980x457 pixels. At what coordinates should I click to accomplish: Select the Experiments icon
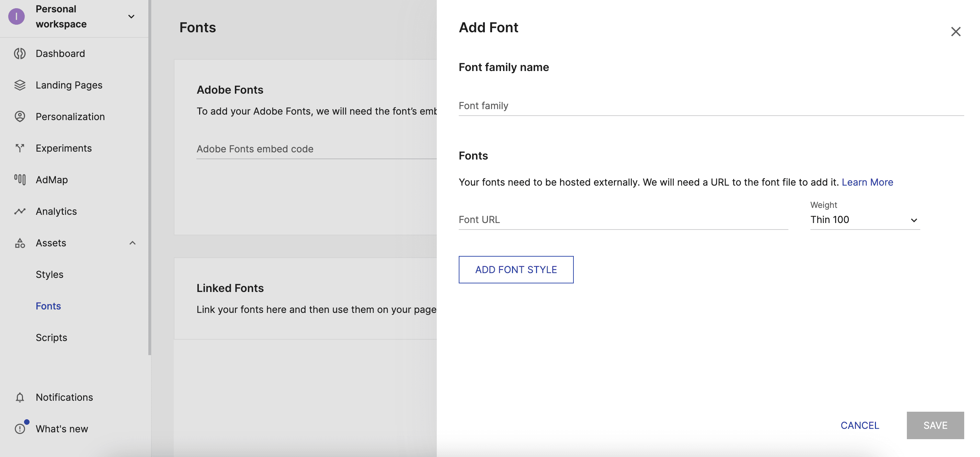[x=20, y=148]
